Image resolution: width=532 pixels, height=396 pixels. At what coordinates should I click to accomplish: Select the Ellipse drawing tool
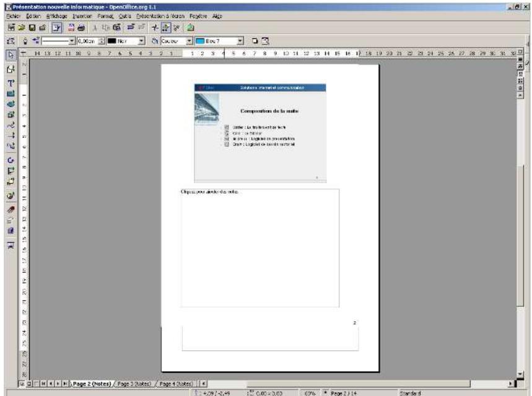tap(11, 104)
